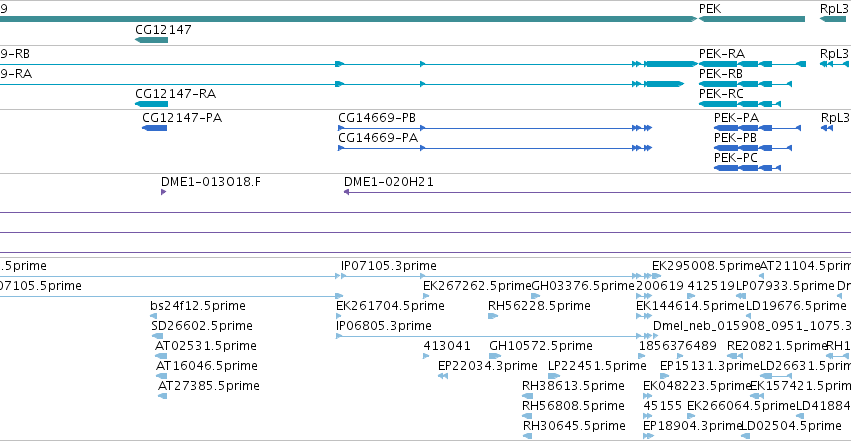Click the CG14669-PB label
Viewport: 851px width, 441px height.
(377, 118)
